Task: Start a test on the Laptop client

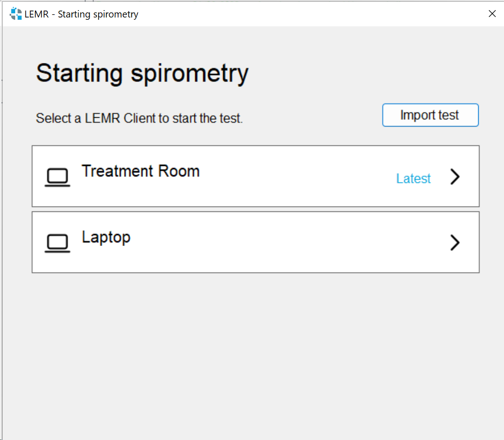Action: click(x=255, y=242)
